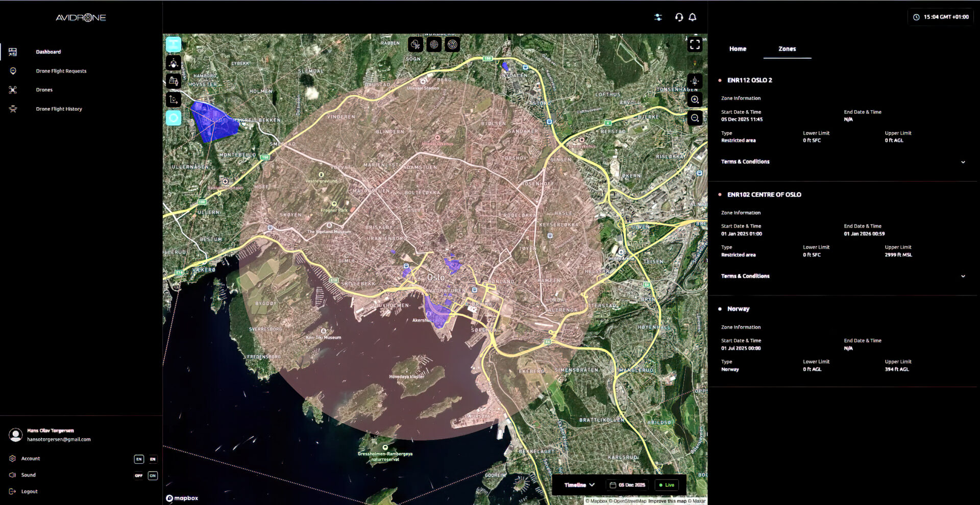Open support via the headset icon
This screenshot has height=505, width=980.
tap(679, 17)
